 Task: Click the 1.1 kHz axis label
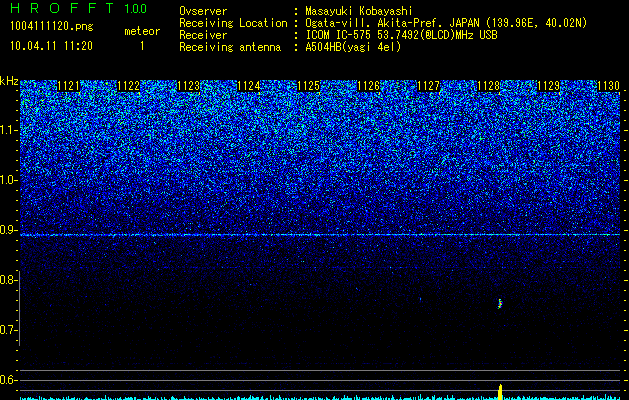(x=8, y=130)
